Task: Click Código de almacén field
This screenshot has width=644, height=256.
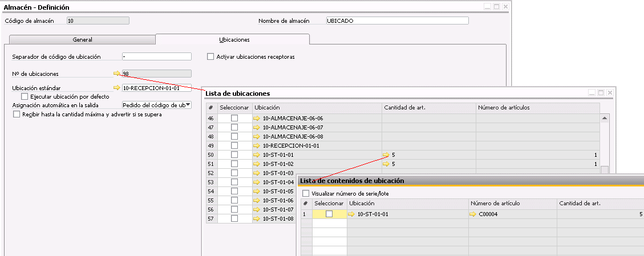Action: pos(98,21)
